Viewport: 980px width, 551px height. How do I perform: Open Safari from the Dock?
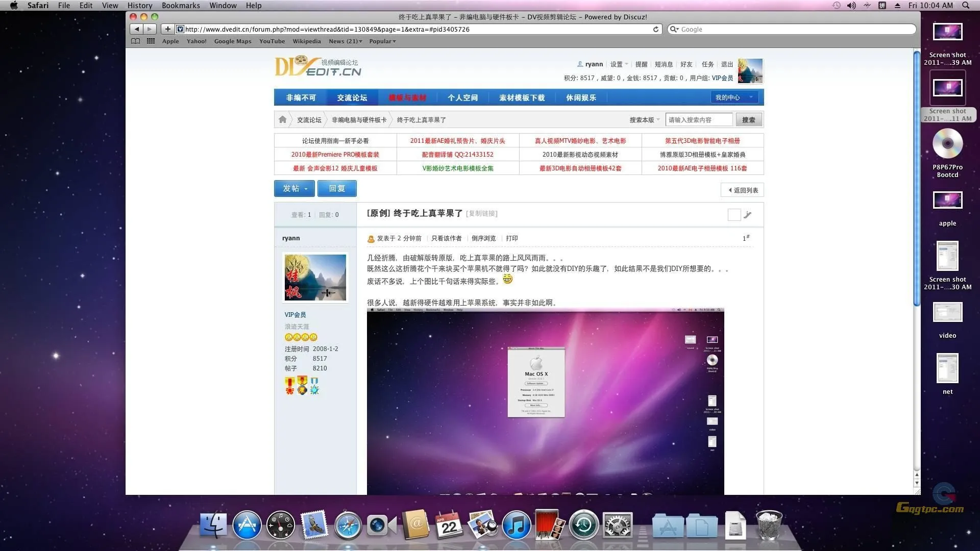[348, 524]
